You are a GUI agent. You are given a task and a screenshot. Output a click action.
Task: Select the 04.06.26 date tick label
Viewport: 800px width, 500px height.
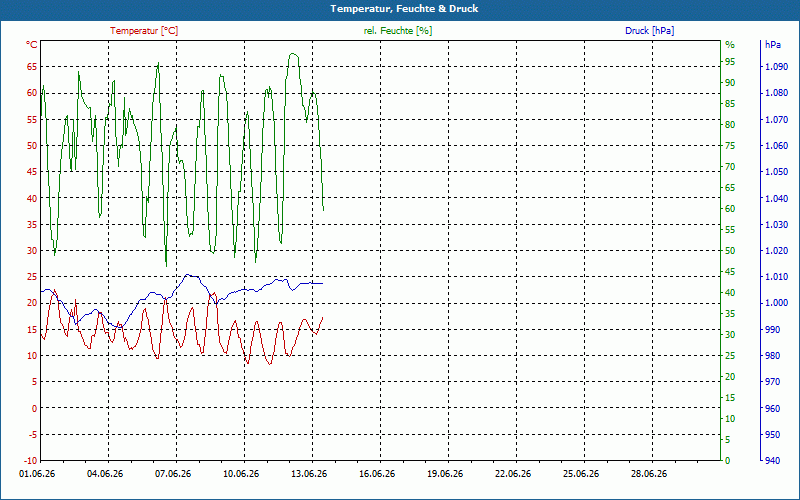tap(105, 474)
